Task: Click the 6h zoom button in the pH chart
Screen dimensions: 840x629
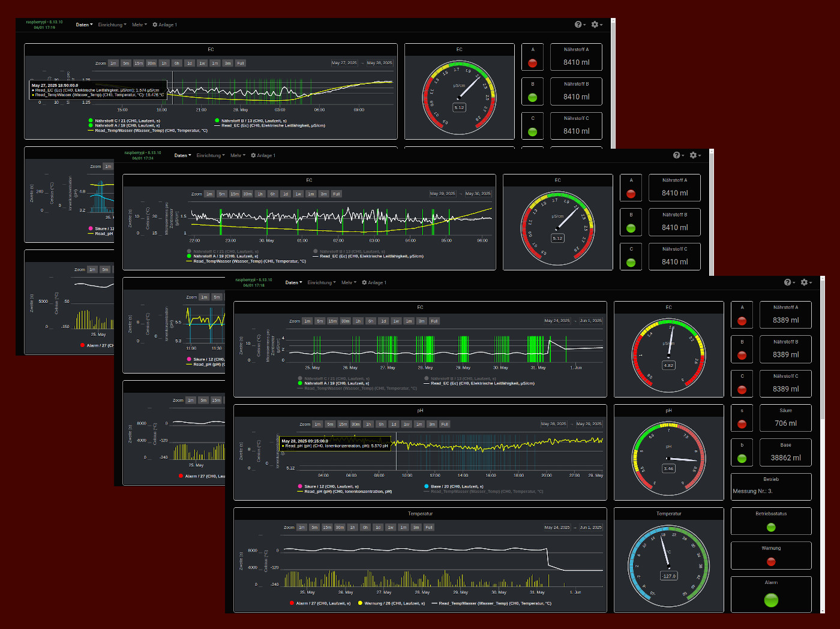Action: [x=381, y=424]
